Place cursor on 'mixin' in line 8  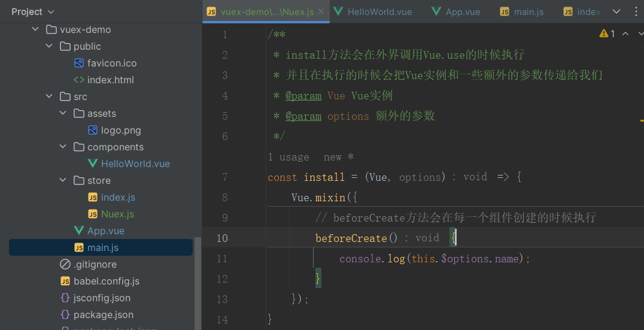pos(330,198)
